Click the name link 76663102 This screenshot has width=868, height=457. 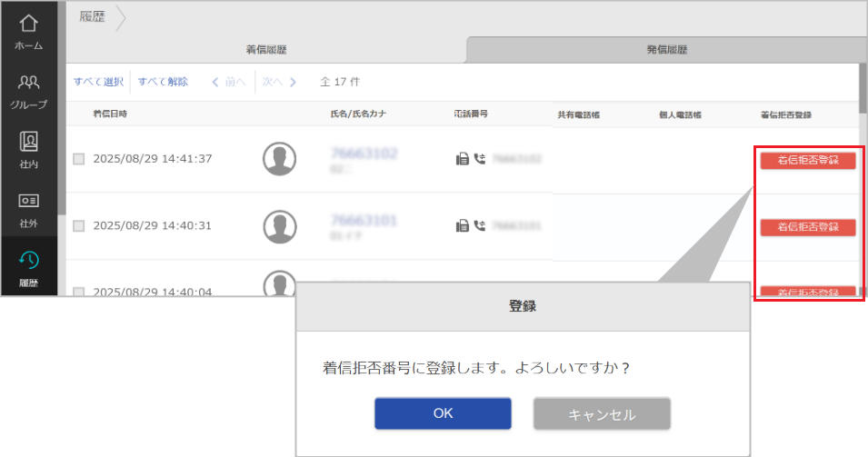364,154
